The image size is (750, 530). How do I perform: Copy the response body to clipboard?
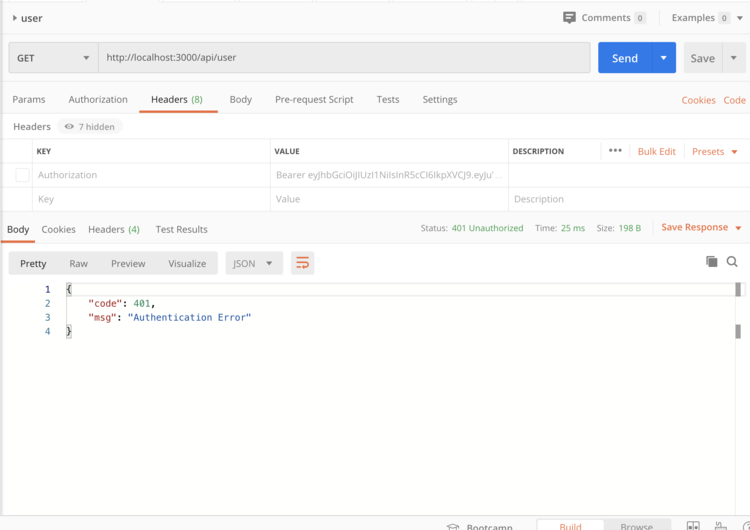(x=712, y=262)
